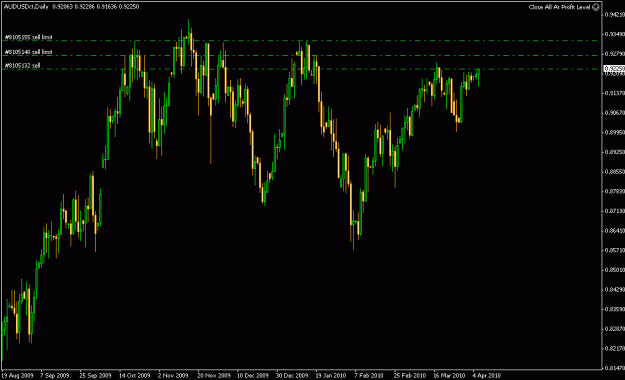The height and width of the screenshot is (380, 625).
Task: Click the 0.85710 price axis label
Action: tap(615, 250)
